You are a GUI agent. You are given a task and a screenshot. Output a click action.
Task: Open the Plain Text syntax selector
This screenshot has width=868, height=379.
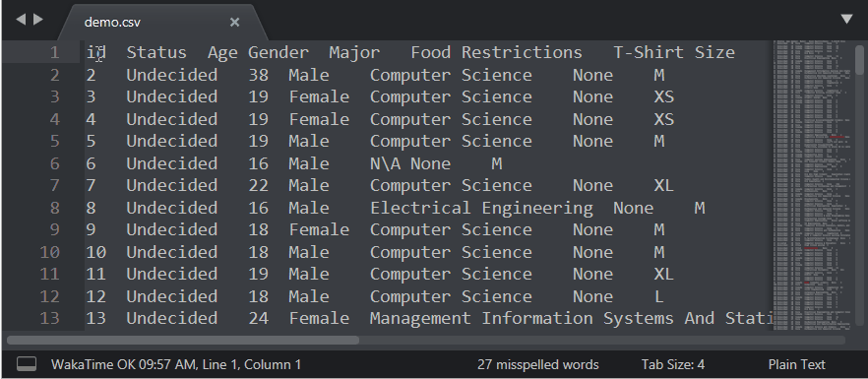(x=796, y=364)
